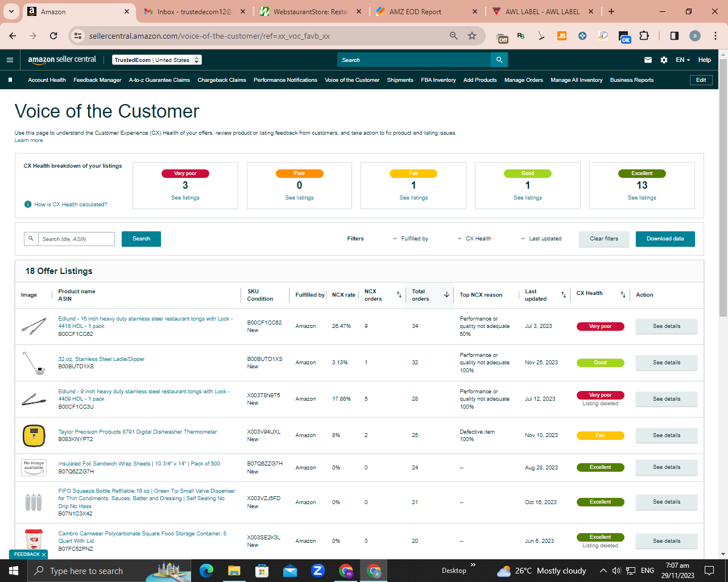Sort by CX Health column arrows
The height and width of the screenshot is (582, 728).
623,294
